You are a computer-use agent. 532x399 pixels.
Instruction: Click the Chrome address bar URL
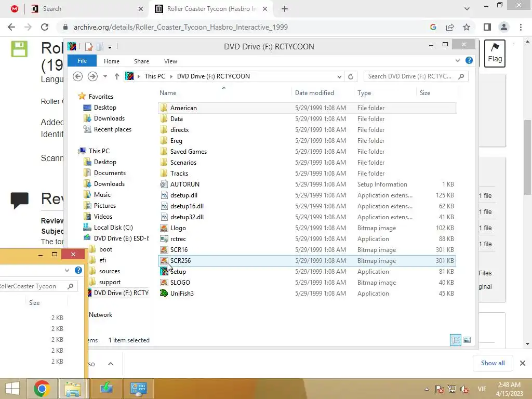[180, 27]
